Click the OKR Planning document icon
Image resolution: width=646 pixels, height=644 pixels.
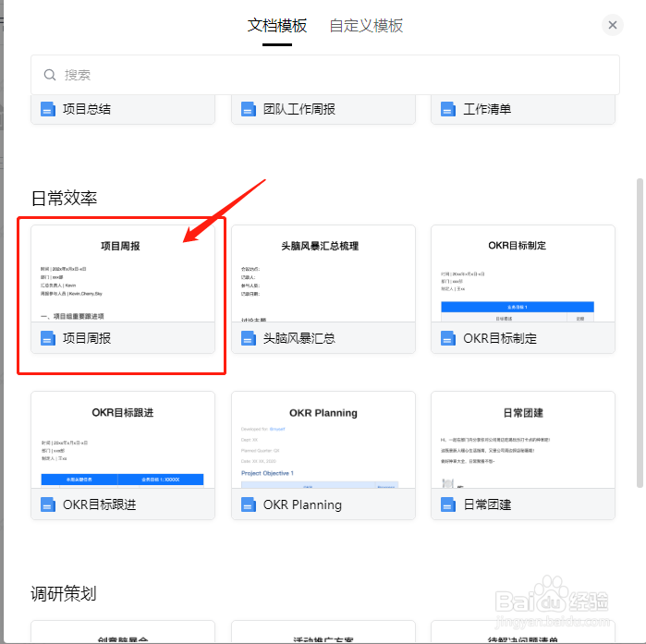coord(248,504)
